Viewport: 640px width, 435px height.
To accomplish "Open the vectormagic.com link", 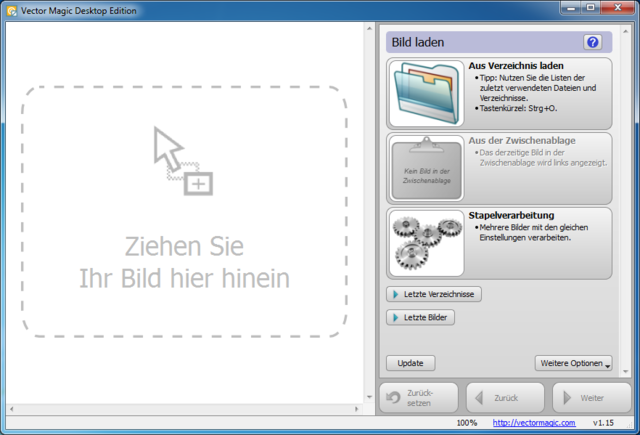I will tap(534, 423).
